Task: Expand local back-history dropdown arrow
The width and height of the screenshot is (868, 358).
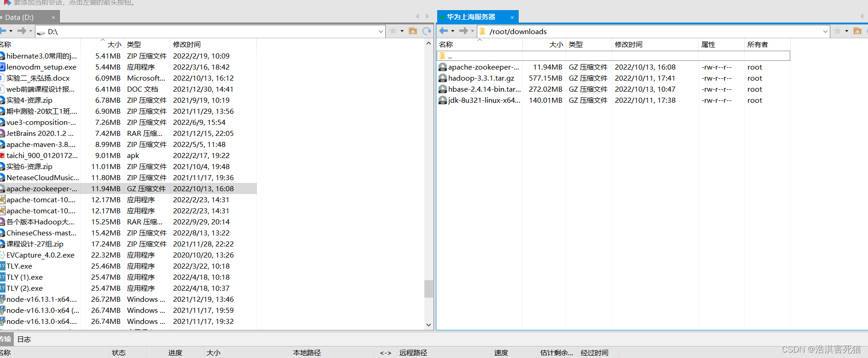Action: point(11,31)
